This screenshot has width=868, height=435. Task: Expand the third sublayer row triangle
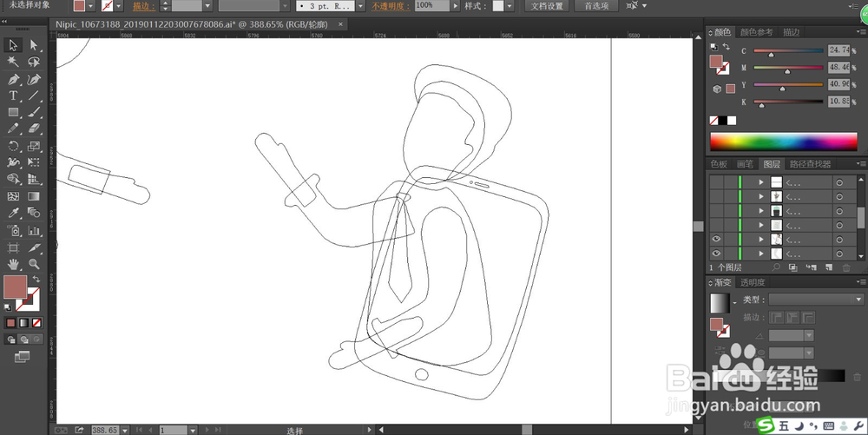point(761,211)
